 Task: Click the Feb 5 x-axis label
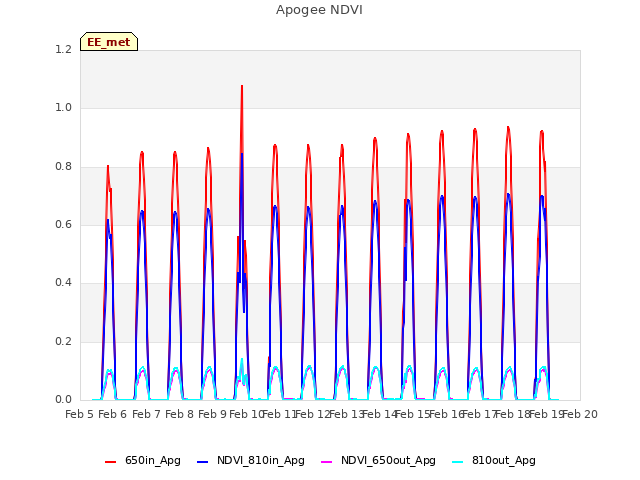click(80, 414)
